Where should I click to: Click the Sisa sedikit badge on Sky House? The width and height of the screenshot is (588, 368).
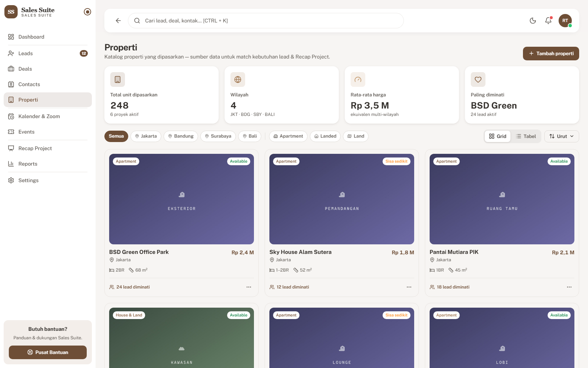(x=397, y=161)
